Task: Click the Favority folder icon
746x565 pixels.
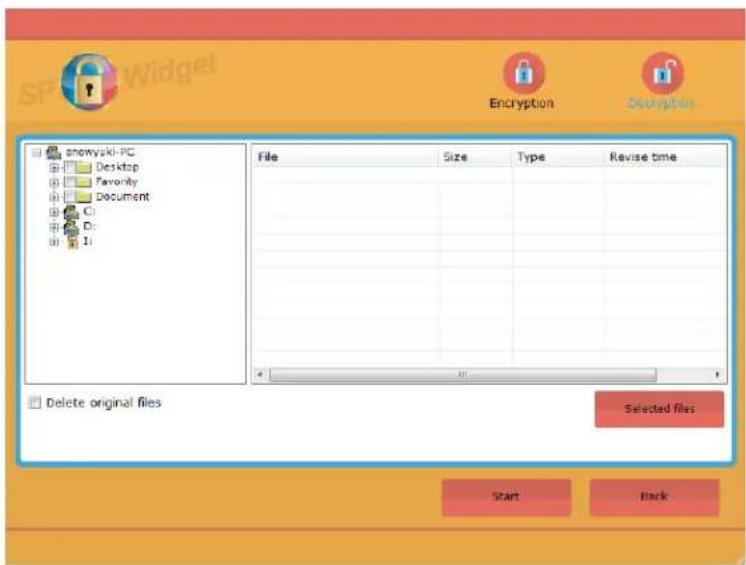Action: pos(84,182)
